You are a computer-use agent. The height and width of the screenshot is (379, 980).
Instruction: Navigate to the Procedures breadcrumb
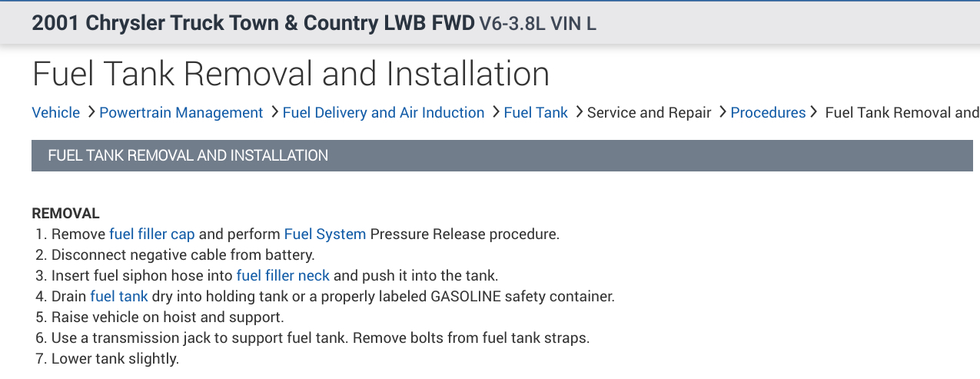[767, 113]
